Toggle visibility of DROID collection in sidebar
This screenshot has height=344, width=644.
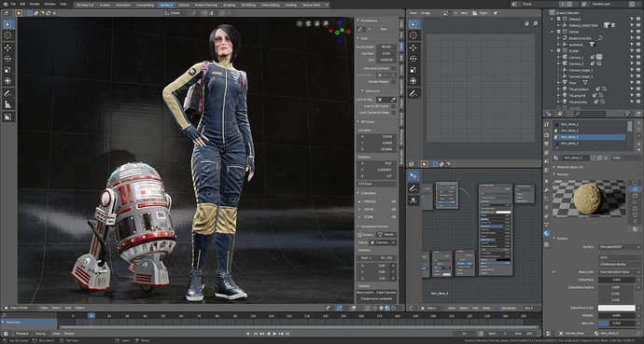pos(394,209)
